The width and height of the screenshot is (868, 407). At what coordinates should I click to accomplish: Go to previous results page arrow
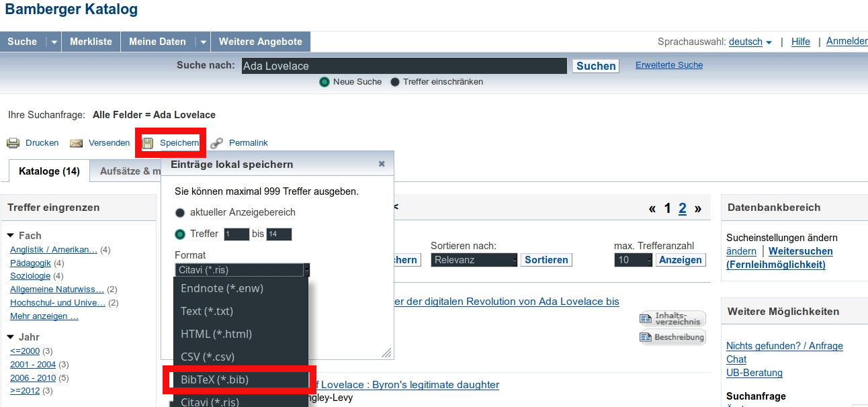[652, 208]
